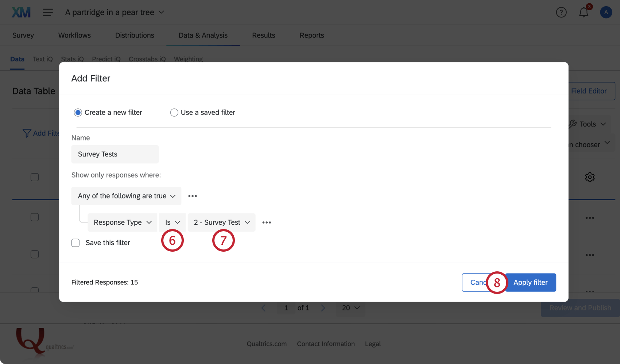
Task: Click the Apply filter button
Action: pyautogui.click(x=530, y=282)
